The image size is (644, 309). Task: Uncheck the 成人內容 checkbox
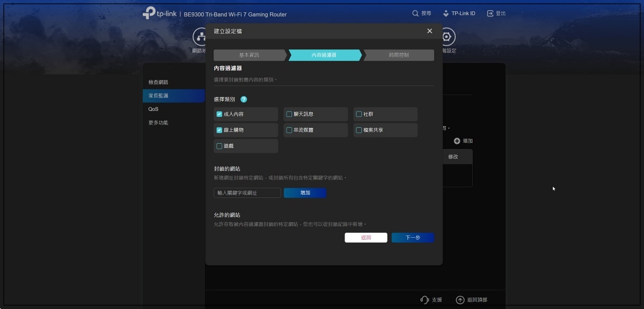(219, 114)
